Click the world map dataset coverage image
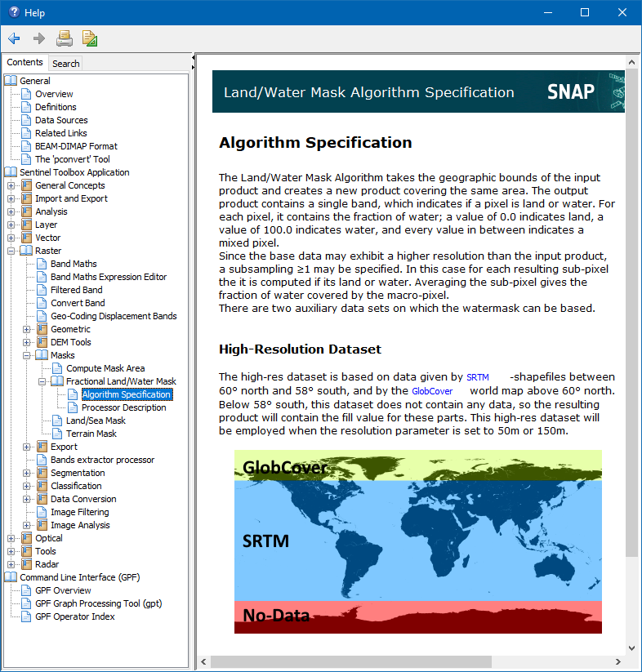642x672 pixels. (418, 541)
